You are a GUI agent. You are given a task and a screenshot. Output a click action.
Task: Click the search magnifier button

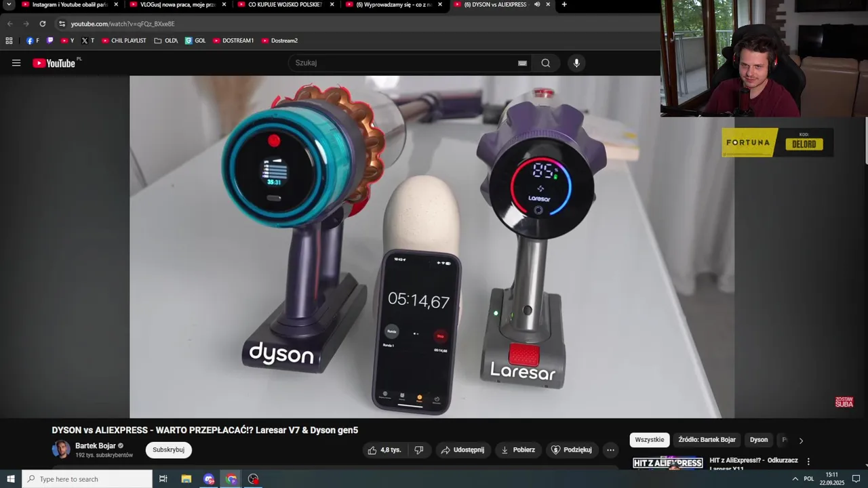pyautogui.click(x=546, y=63)
